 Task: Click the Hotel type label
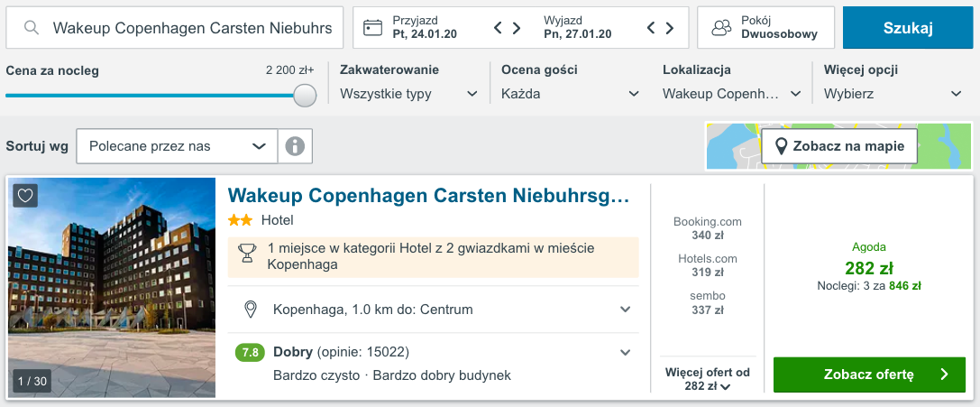277,220
